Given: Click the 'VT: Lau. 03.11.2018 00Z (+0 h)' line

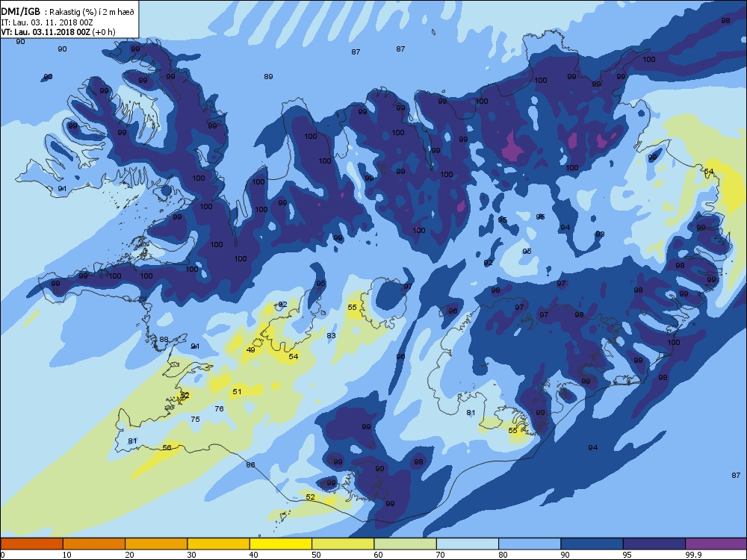Looking at the screenshot, I should point(58,32).
